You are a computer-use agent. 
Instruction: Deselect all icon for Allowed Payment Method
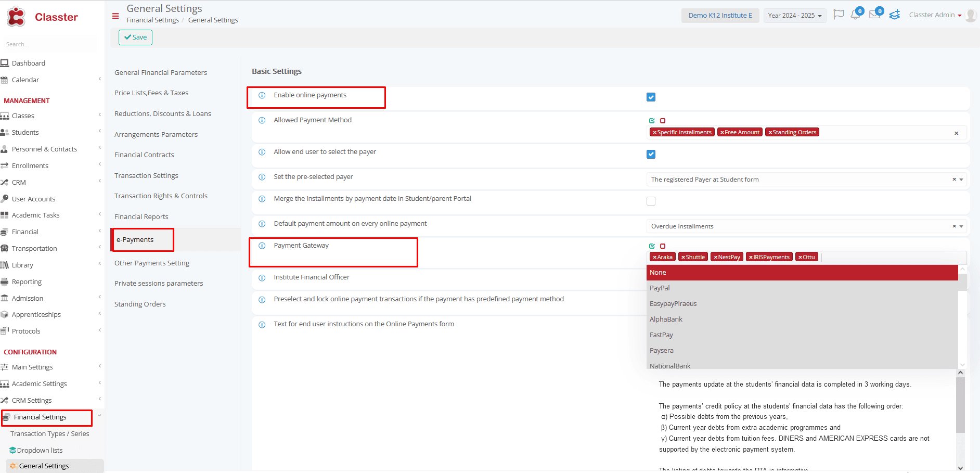663,121
